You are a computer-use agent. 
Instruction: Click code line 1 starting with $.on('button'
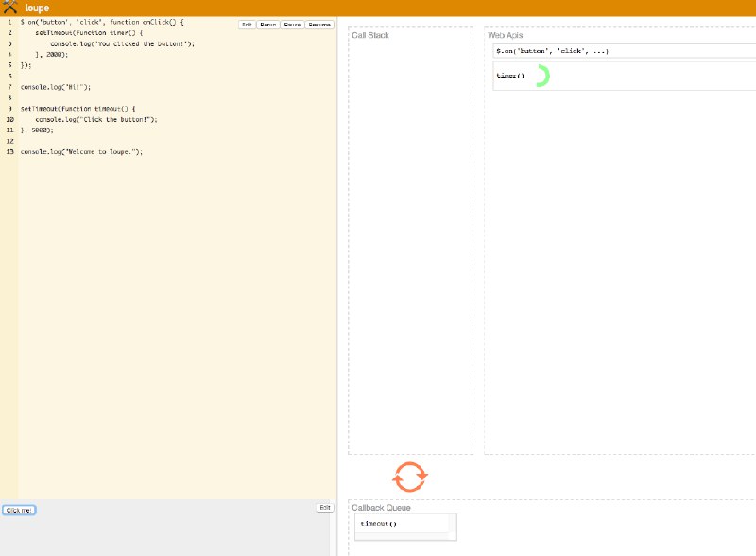click(102, 22)
